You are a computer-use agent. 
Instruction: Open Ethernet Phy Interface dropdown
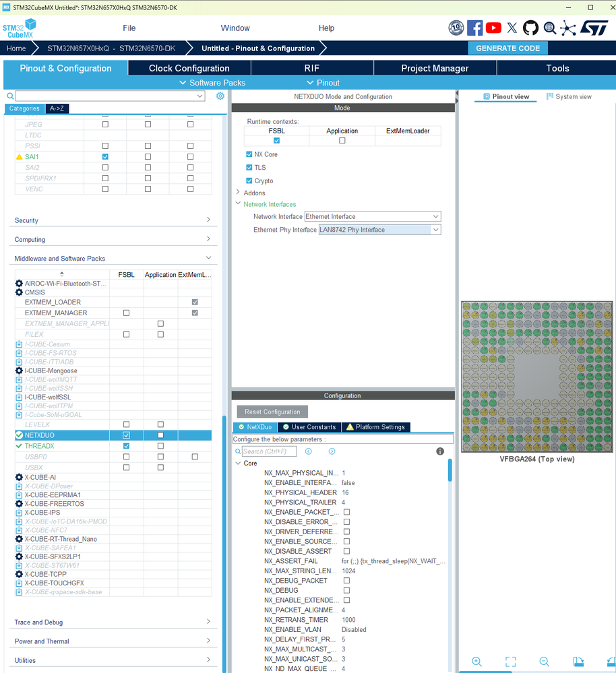tap(379, 230)
